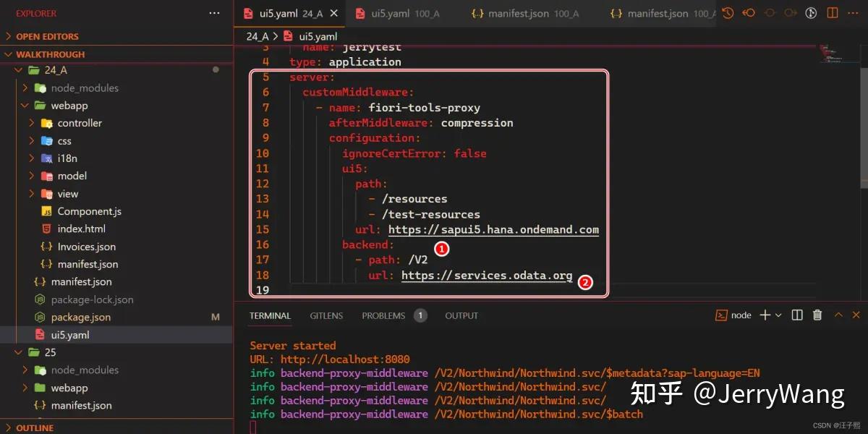This screenshot has width=868, height=434.
Task: Select the OUTPUT panel tab
Action: coord(461,315)
